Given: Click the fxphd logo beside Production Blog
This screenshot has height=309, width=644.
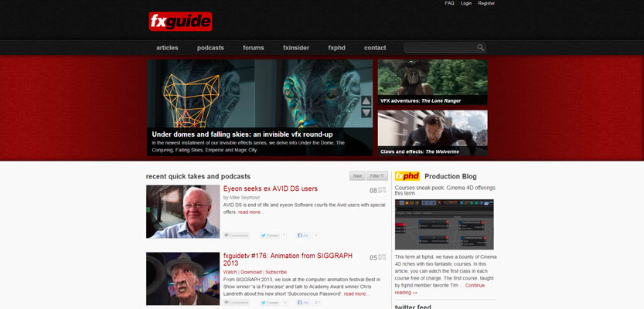Looking at the screenshot, I should [x=407, y=176].
